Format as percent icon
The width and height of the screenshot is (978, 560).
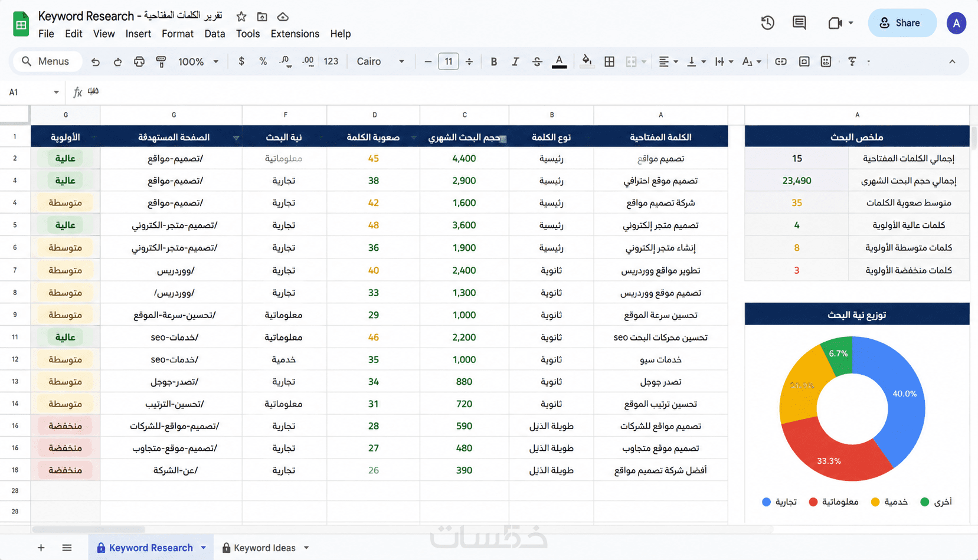click(x=263, y=61)
